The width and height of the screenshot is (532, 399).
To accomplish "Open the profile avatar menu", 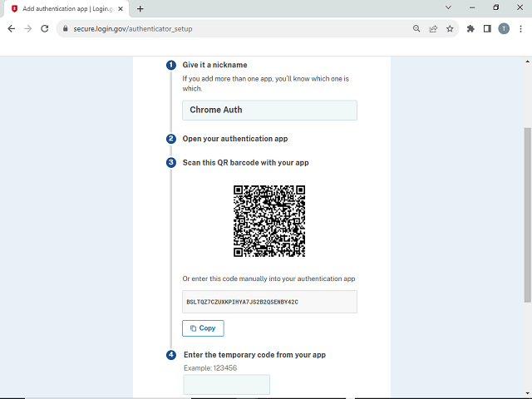I will [504, 29].
